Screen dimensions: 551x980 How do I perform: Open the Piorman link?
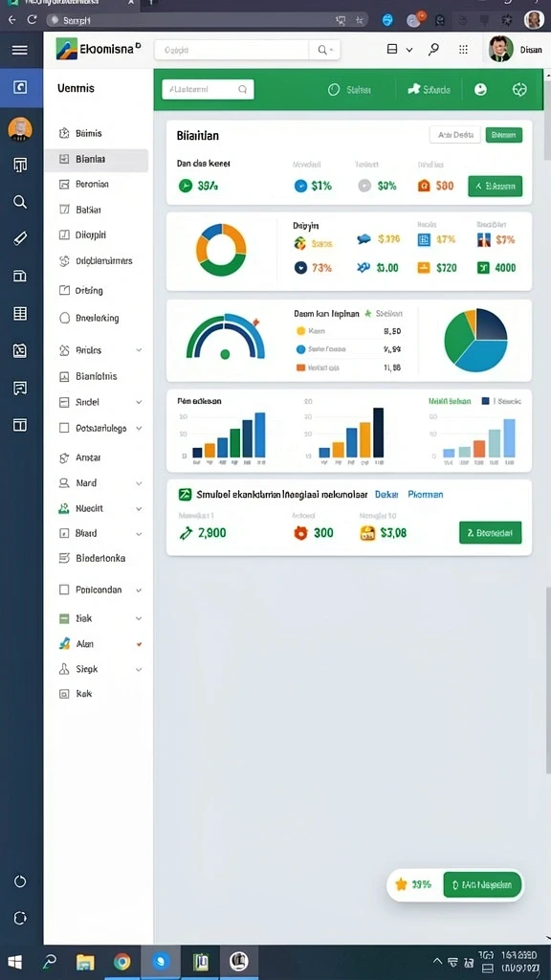426,494
